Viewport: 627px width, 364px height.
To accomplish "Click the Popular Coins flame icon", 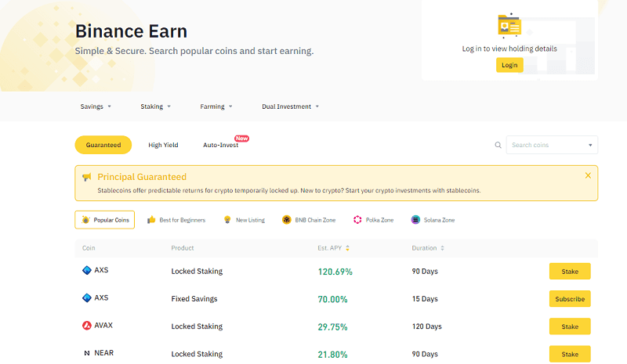I will (85, 220).
